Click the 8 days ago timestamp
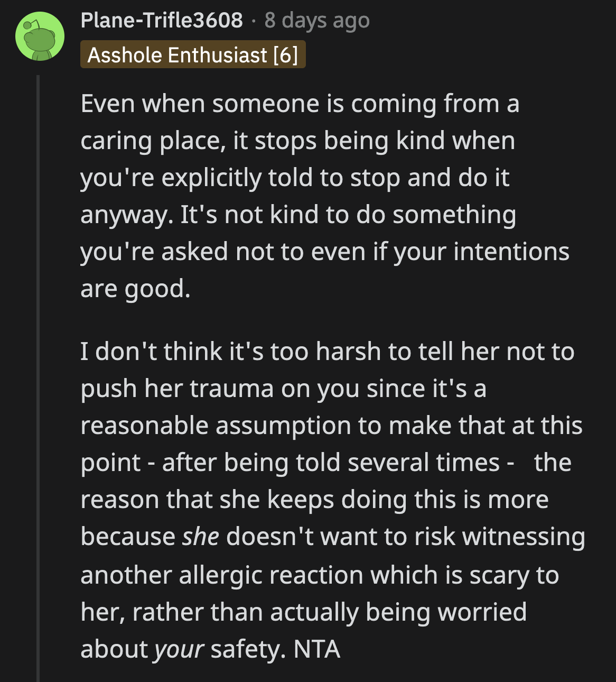Viewport: 616px width, 682px height. (x=316, y=20)
